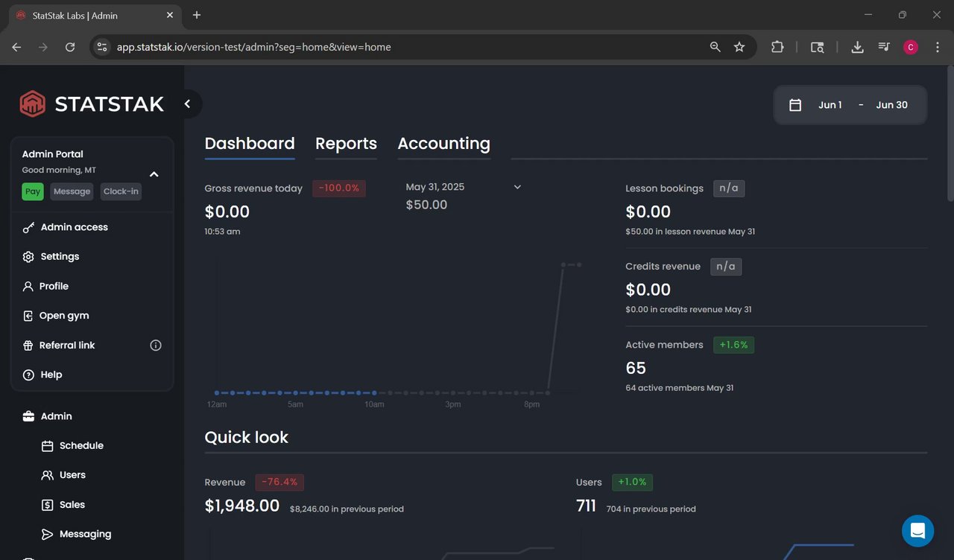The height and width of the screenshot is (560, 954).
Task: Collapse the Admin Portal card chevron
Action: point(154,174)
